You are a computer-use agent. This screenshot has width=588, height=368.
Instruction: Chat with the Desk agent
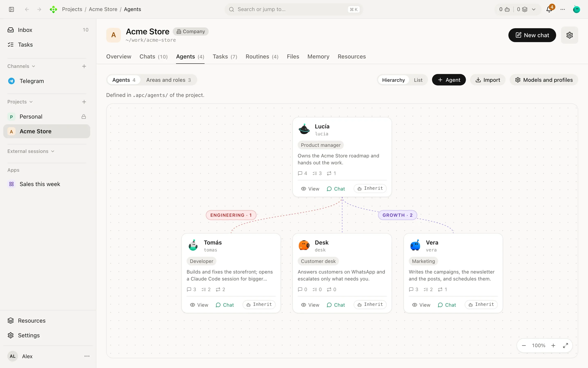click(x=336, y=305)
